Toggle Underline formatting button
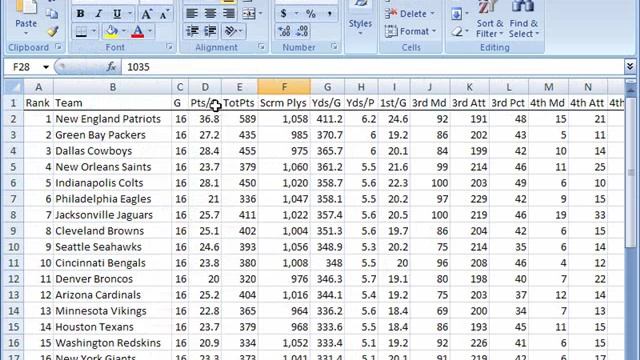640x360 pixels. [117, 14]
